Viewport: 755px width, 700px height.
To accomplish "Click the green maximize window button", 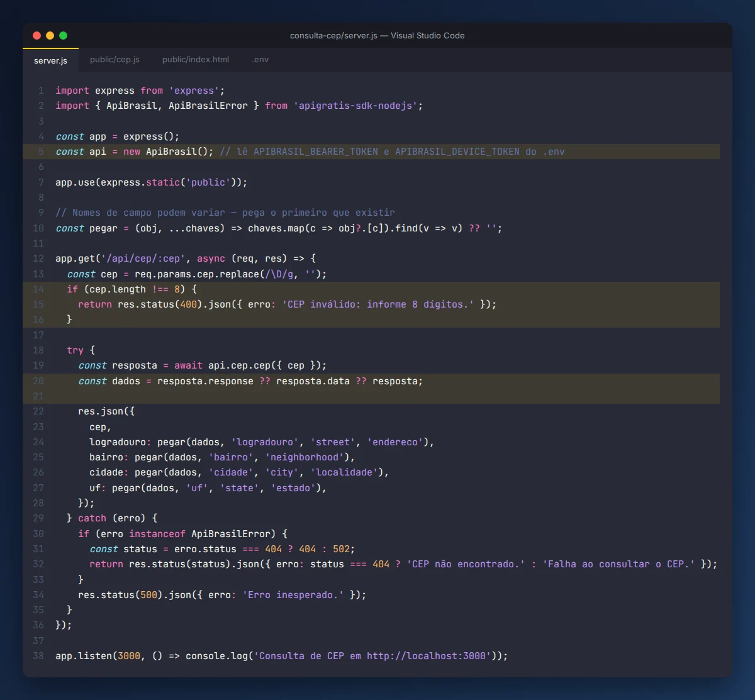I will tap(63, 36).
